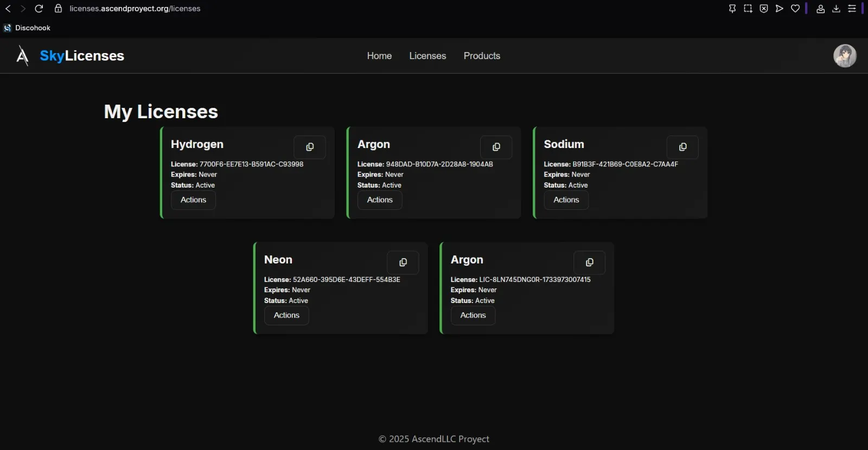
Task: Click the heart bookmark icon
Action: 795,9
